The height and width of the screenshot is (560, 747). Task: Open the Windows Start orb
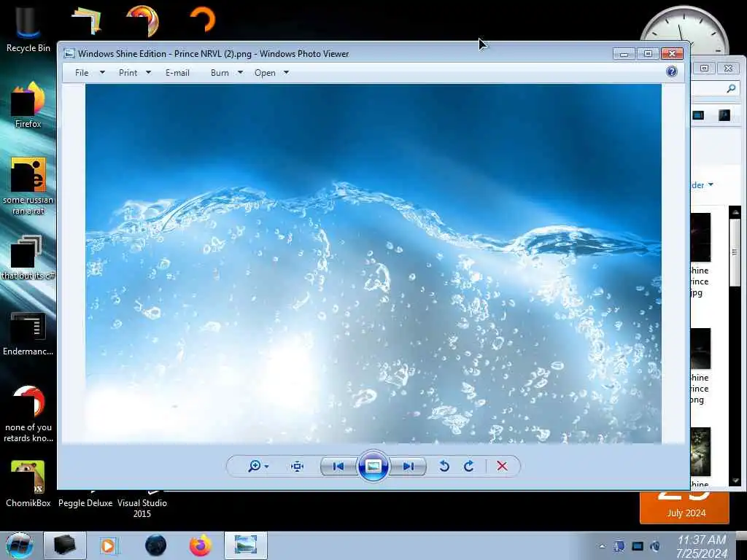[x=20, y=545]
